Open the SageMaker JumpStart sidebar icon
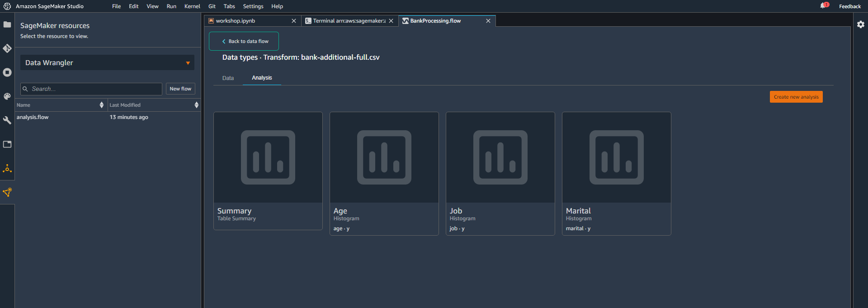 coord(7,169)
